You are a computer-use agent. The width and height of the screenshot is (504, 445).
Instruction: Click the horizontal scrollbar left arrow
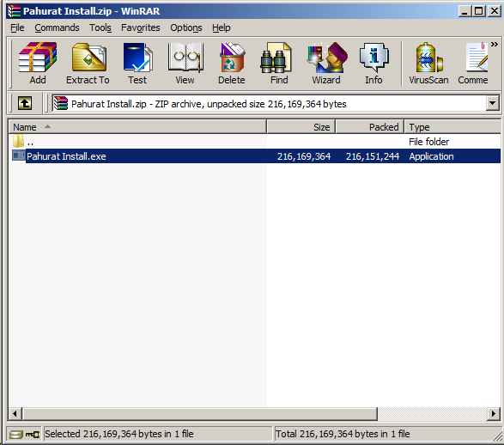point(15,414)
